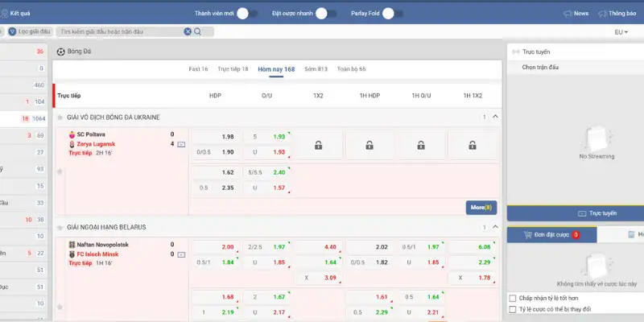Click the Kết quả results icon
The width and height of the screenshot is (644, 322).
(5, 14)
